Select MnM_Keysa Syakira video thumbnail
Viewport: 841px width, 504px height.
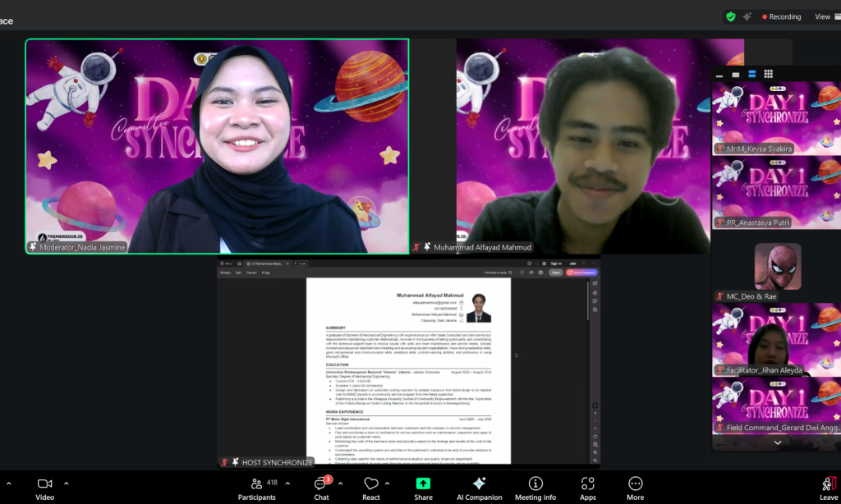(777, 118)
